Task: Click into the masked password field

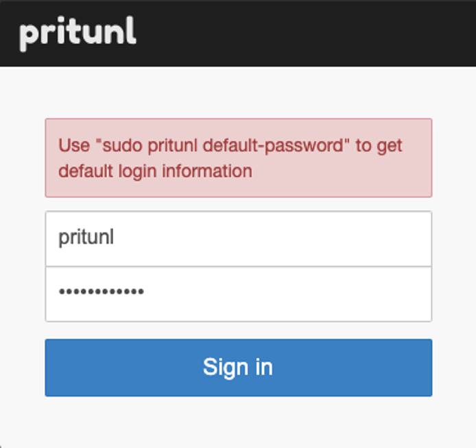Action: 238,293
